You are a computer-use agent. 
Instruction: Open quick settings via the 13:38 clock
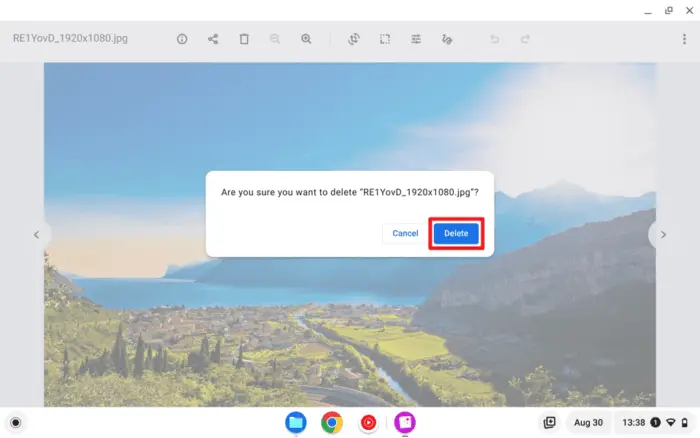point(633,422)
